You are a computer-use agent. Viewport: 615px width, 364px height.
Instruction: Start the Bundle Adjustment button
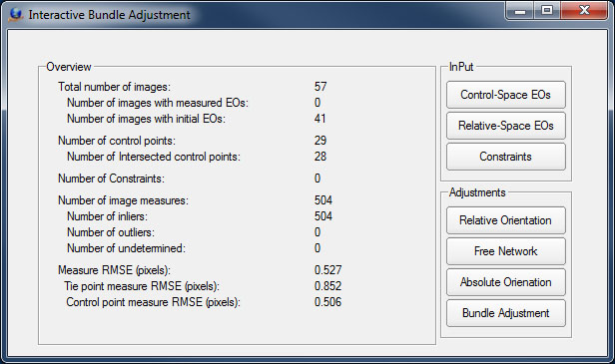(505, 313)
